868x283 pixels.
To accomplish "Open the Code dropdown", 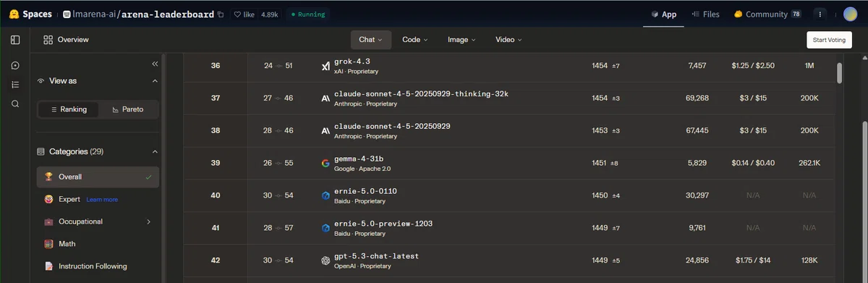I will click(415, 40).
